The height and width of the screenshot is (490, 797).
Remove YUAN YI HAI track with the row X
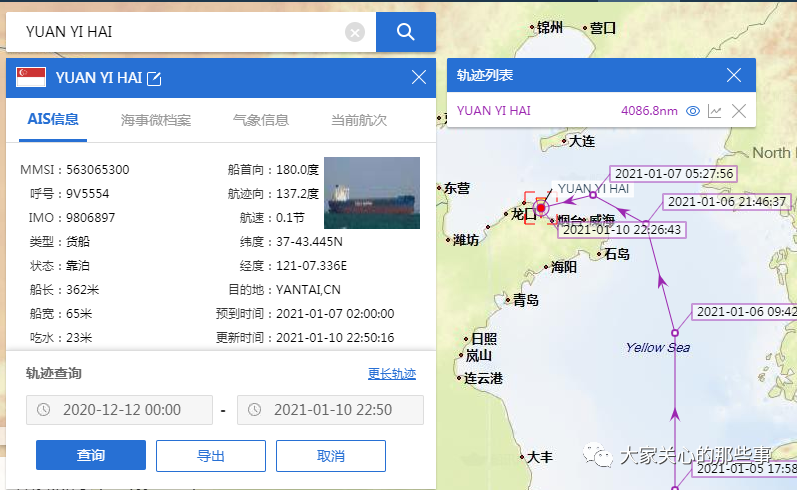click(x=739, y=111)
